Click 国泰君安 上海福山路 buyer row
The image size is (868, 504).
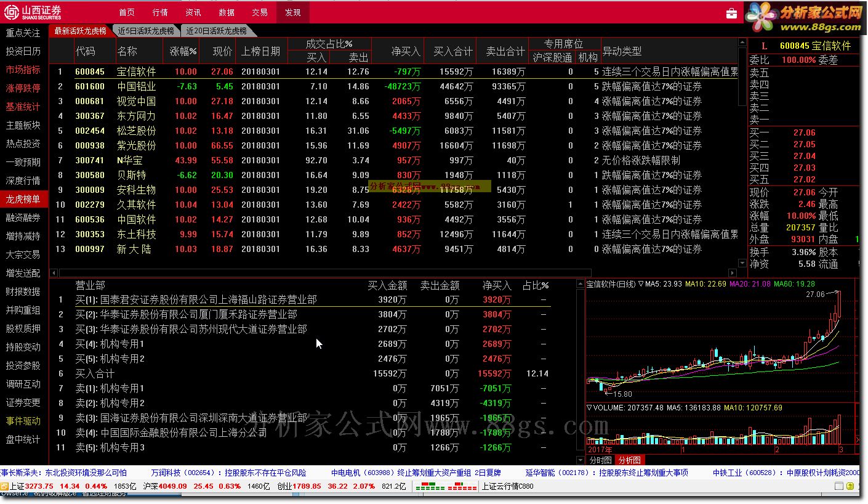[x=300, y=299]
